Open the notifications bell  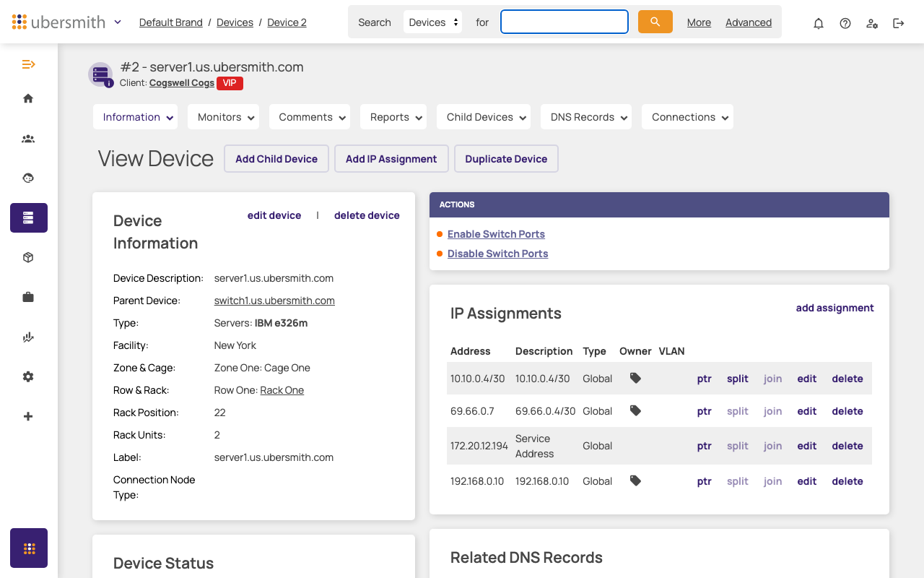tap(819, 23)
